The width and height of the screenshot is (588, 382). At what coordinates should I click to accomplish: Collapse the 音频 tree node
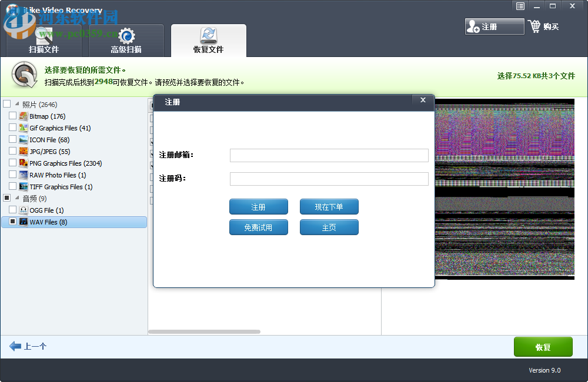click(16, 198)
